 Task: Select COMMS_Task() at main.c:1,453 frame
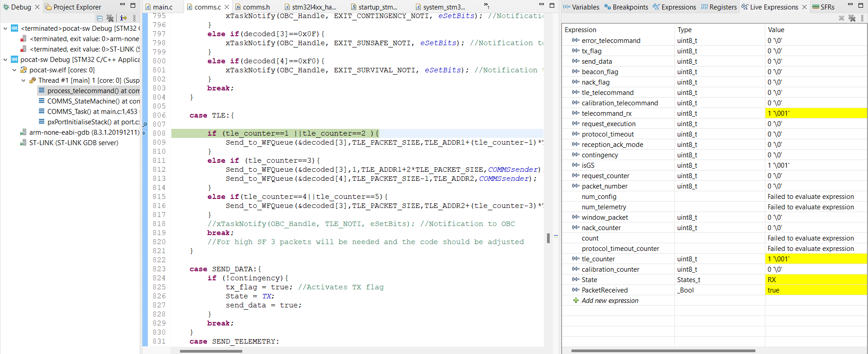point(88,111)
